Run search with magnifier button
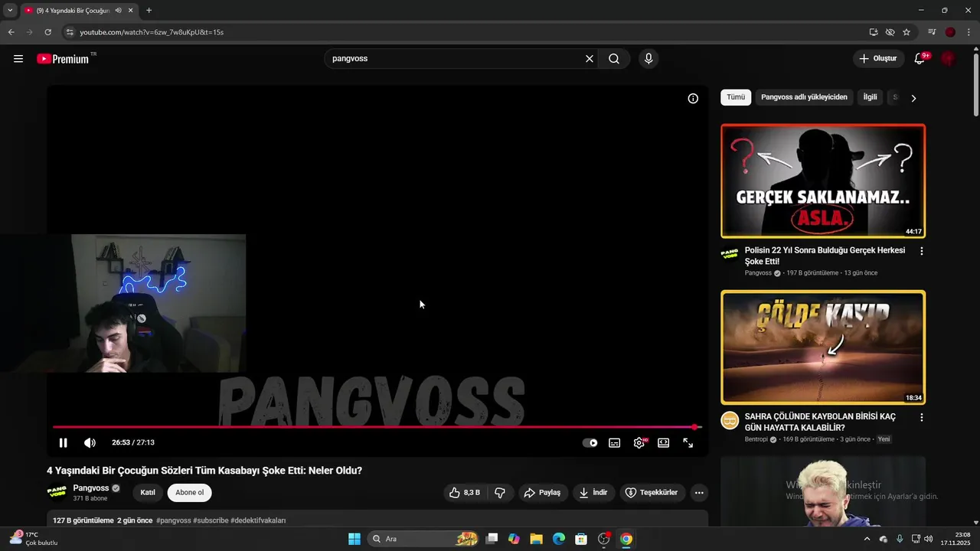980x551 pixels. pos(614,59)
